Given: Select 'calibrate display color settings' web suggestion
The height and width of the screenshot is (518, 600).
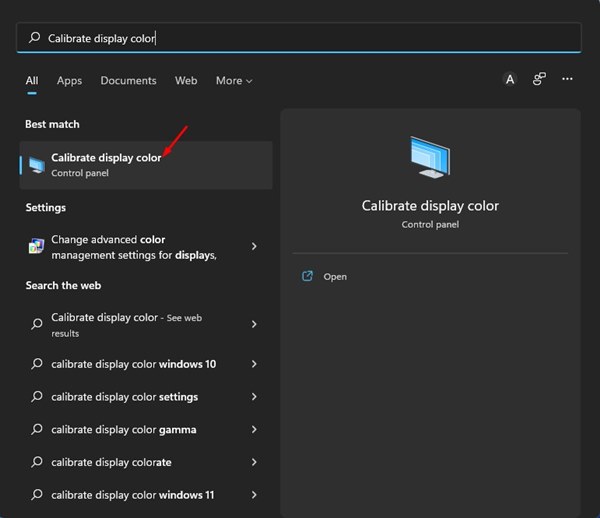Looking at the screenshot, I should (x=124, y=397).
